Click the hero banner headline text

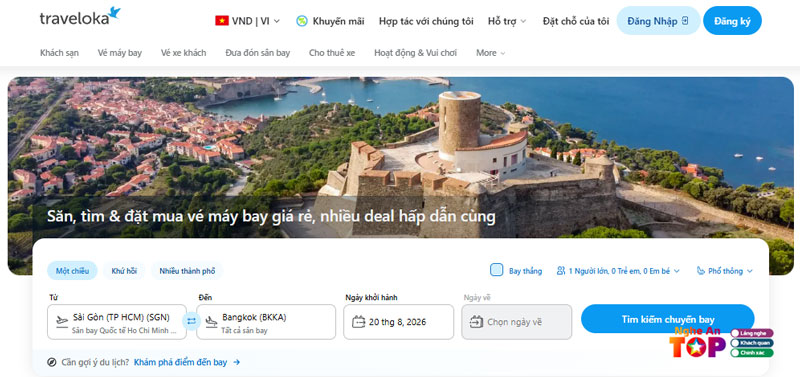[271, 216]
